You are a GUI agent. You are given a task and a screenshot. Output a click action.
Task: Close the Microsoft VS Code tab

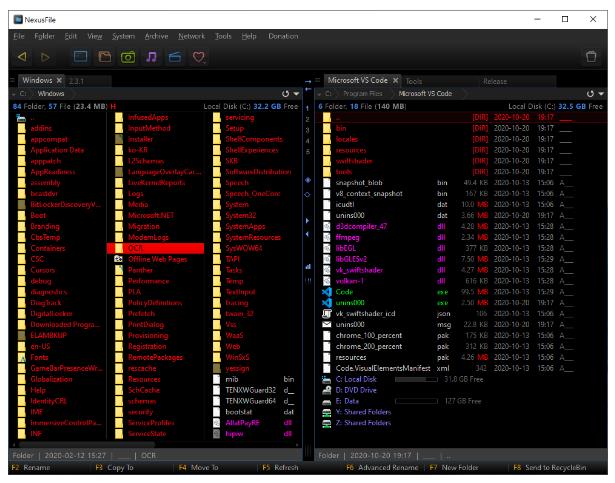[395, 80]
